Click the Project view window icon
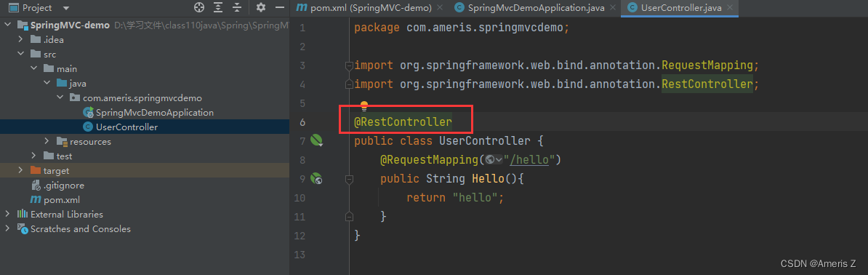Screen dimensions: 868x275 pyautogui.click(x=13, y=8)
